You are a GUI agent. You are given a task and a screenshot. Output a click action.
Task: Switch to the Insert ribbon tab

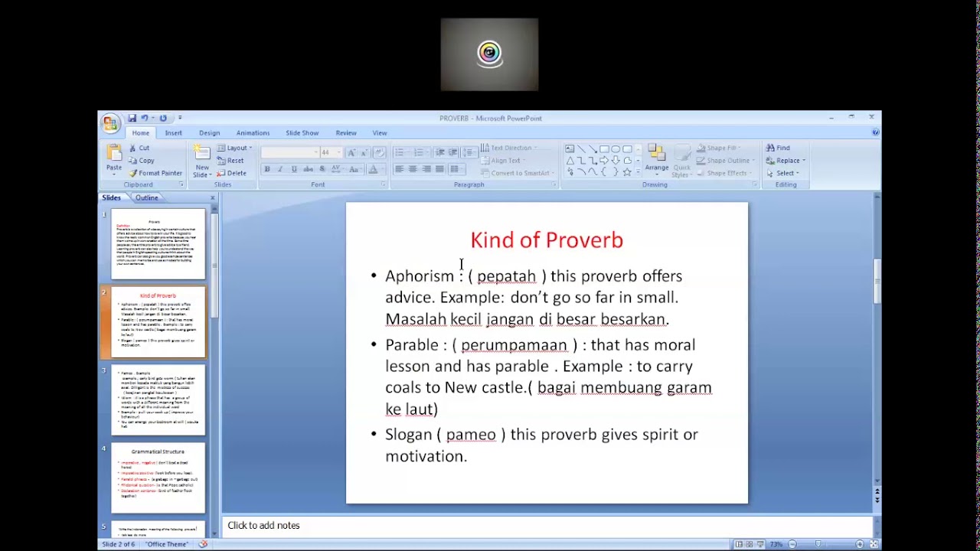(174, 133)
